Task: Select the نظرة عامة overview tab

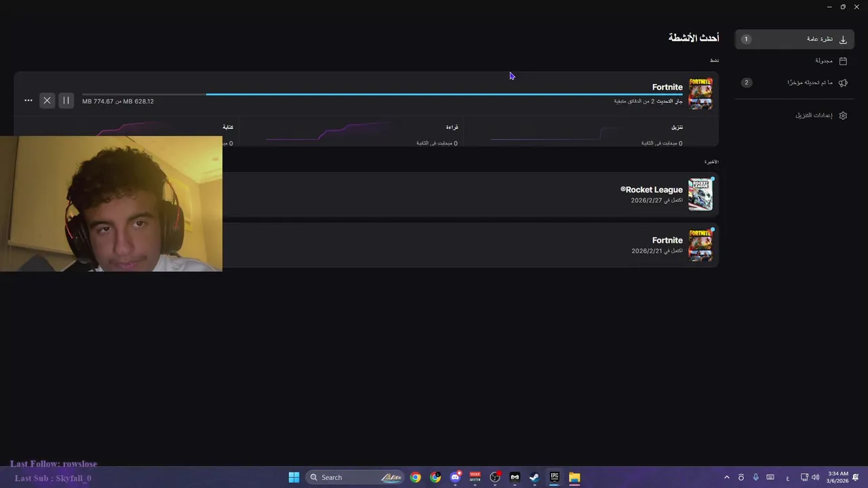Action: click(795, 39)
